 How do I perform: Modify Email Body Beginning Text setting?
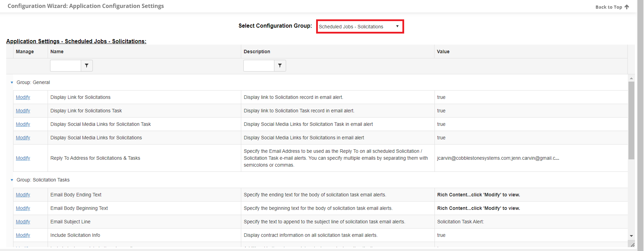[23, 208]
